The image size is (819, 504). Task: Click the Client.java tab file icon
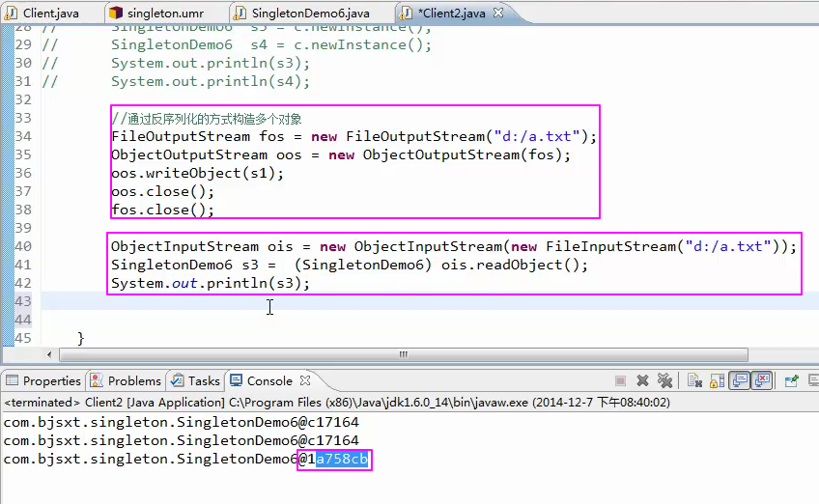click(x=11, y=14)
